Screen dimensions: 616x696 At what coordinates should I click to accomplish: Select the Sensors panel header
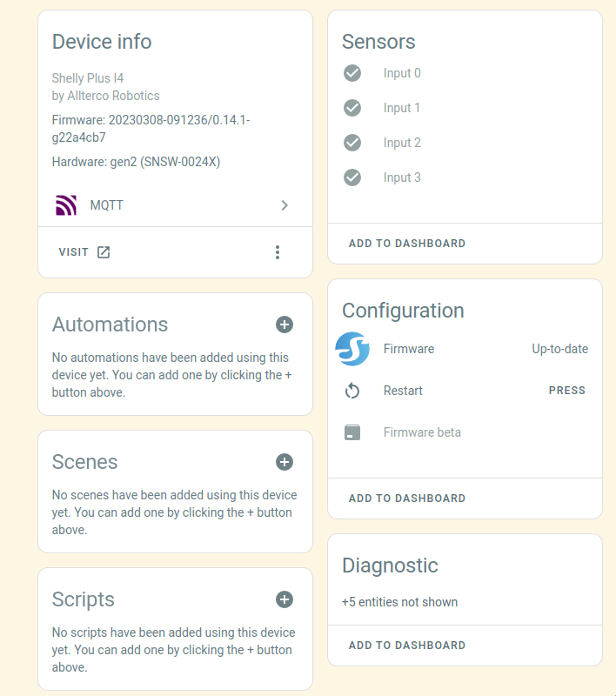(x=379, y=41)
